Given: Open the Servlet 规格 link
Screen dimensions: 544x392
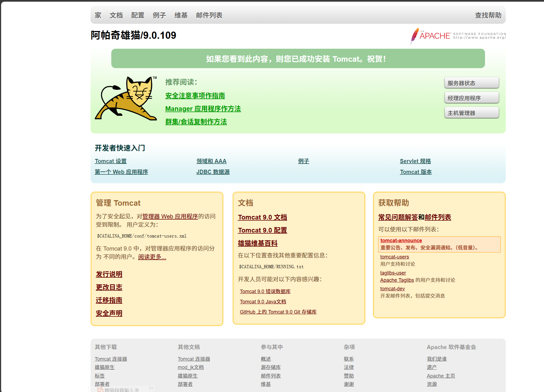Looking at the screenshot, I should pos(415,161).
